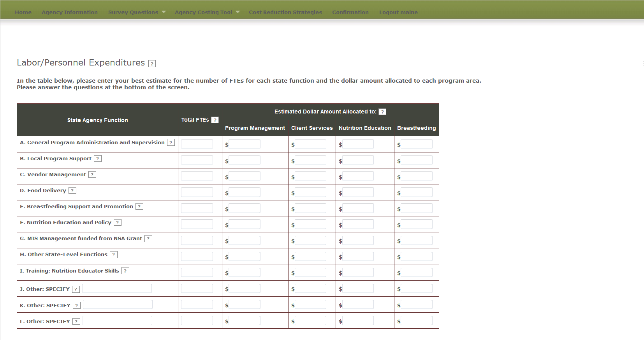644x340 pixels.
Task: Click Logout maine link
Action: tap(398, 12)
